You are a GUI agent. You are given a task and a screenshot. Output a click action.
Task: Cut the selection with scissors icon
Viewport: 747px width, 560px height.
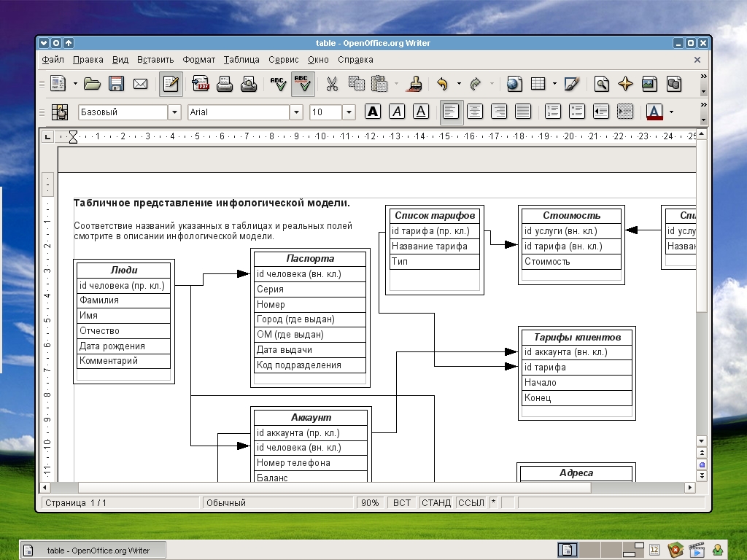(332, 85)
